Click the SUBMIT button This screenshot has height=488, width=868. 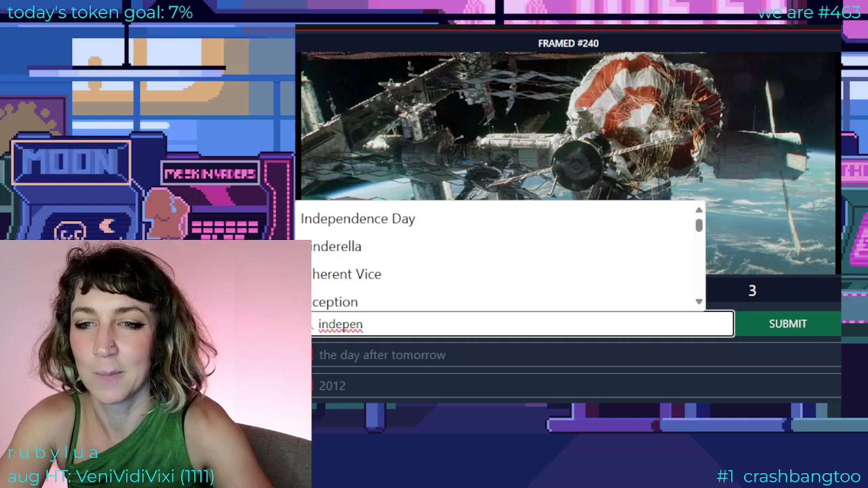pyautogui.click(x=788, y=324)
